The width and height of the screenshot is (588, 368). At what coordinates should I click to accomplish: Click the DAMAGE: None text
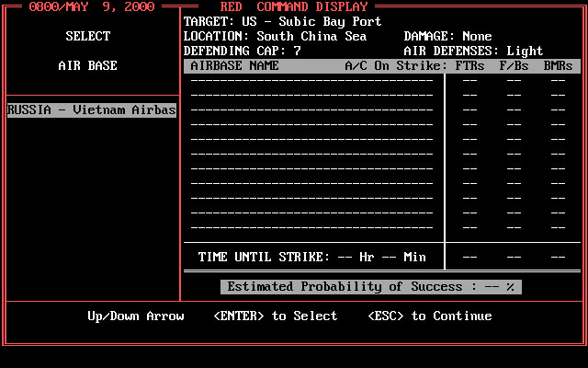click(447, 37)
